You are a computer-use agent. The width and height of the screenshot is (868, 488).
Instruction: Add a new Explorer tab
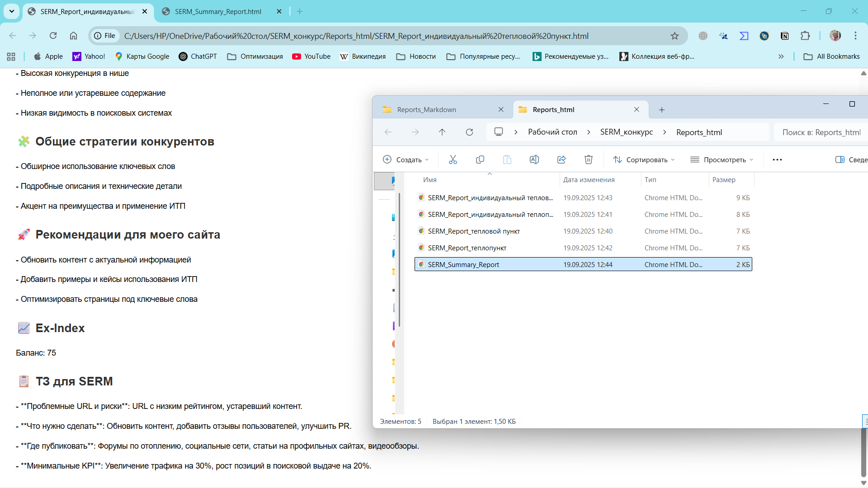tap(662, 110)
